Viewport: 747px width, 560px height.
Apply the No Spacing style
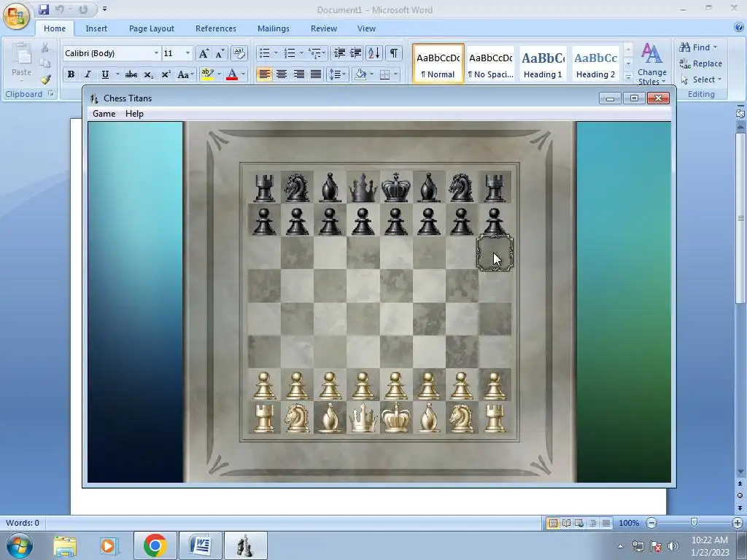pyautogui.click(x=491, y=63)
